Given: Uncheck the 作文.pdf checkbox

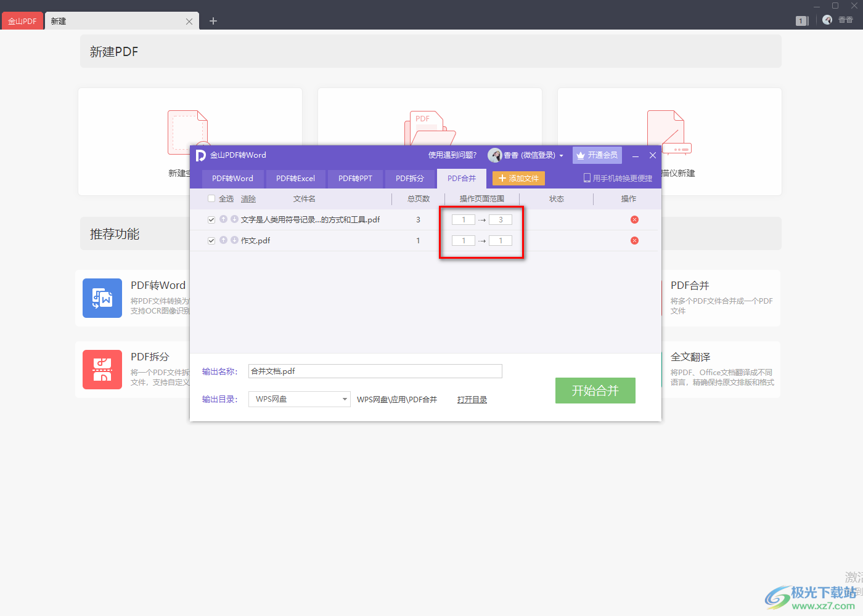Looking at the screenshot, I should click(211, 241).
